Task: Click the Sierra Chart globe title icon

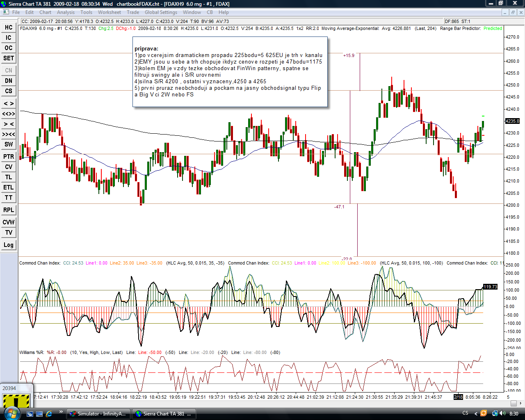Action: pyautogui.click(x=4, y=4)
